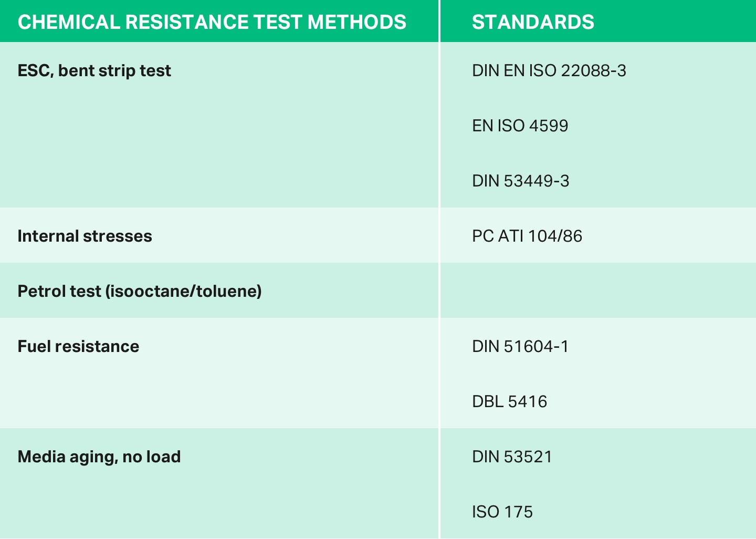
Task: Click the DBL 5416 entry
Action: [x=509, y=402]
